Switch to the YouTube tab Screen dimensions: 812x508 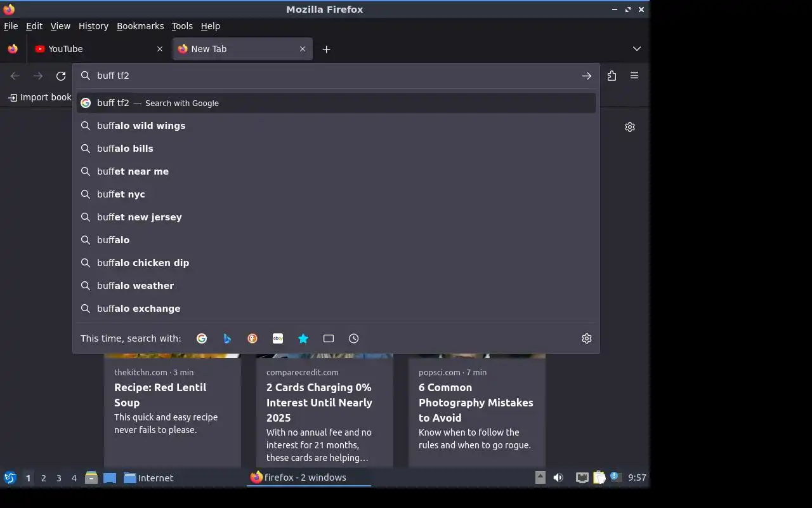100,49
